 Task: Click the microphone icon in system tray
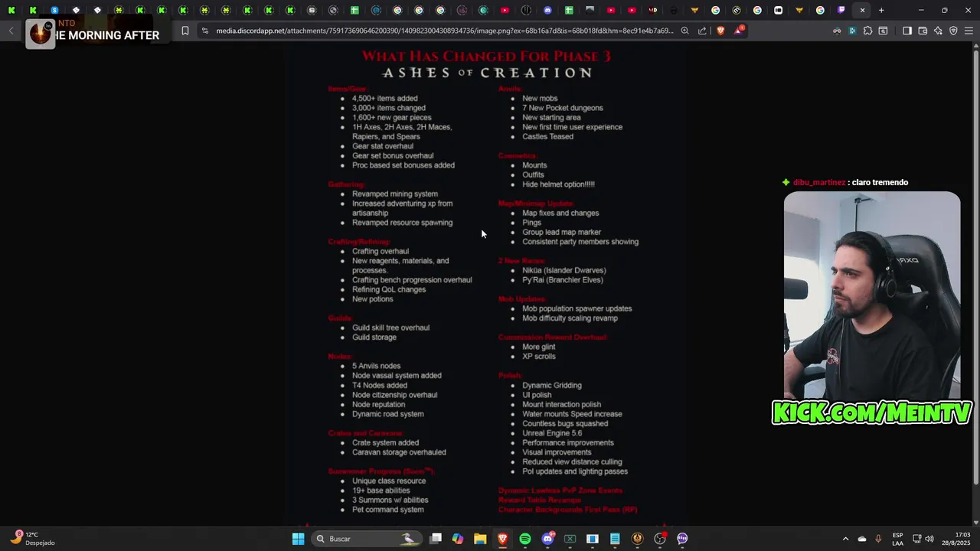pyautogui.click(x=878, y=539)
